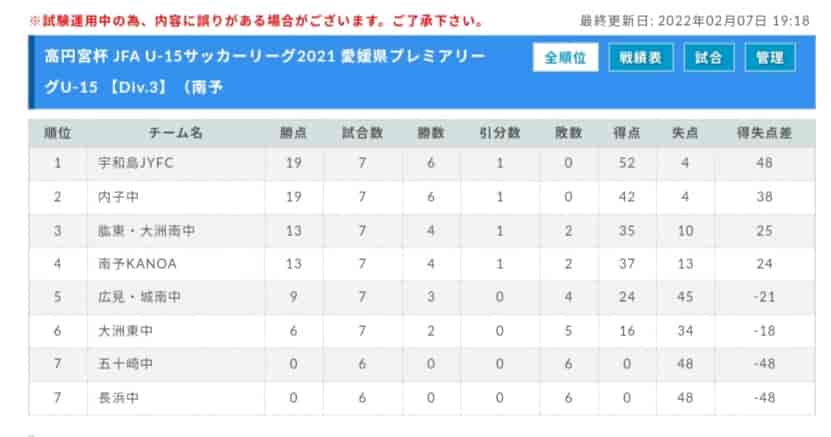Click the 大洲東中 team name
Viewport: 831px width, 437px height.
click(126, 331)
